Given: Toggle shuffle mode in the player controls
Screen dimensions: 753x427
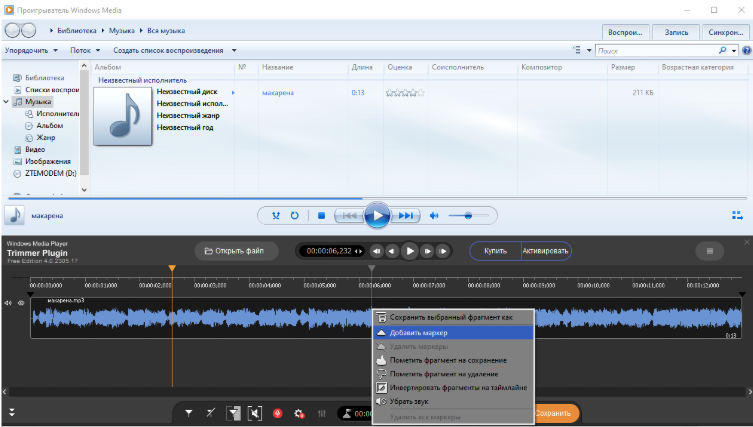Looking at the screenshot, I should pos(276,216).
